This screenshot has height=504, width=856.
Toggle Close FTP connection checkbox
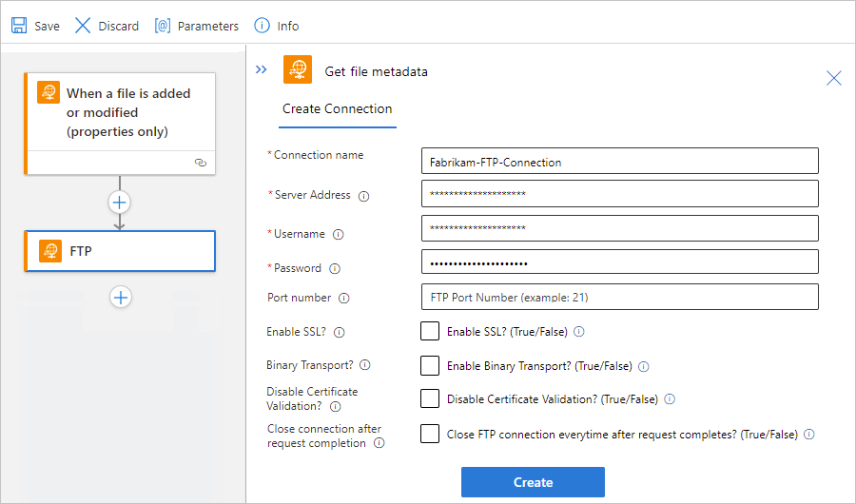[x=430, y=435]
